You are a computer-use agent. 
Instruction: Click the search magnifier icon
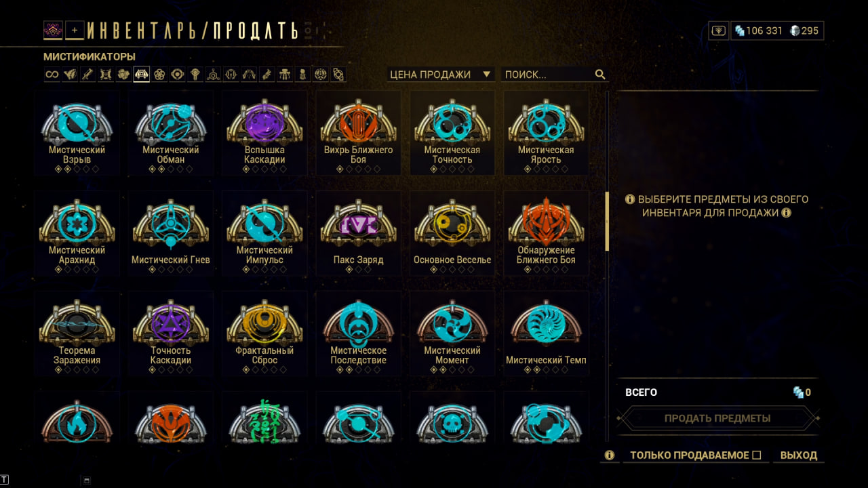click(x=600, y=75)
